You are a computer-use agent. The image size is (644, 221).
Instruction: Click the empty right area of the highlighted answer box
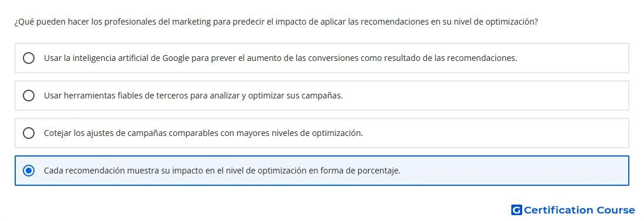pos(513,171)
